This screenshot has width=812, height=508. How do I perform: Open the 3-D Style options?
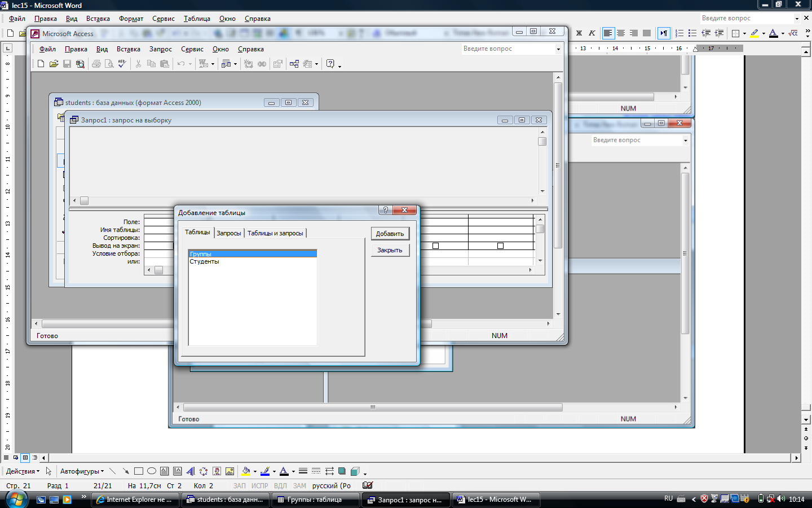(355, 471)
